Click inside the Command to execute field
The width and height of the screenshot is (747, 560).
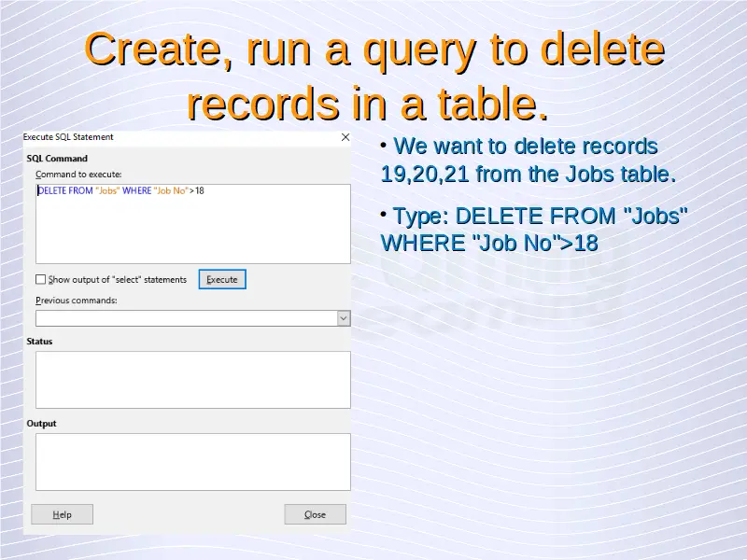click(193, 224)
